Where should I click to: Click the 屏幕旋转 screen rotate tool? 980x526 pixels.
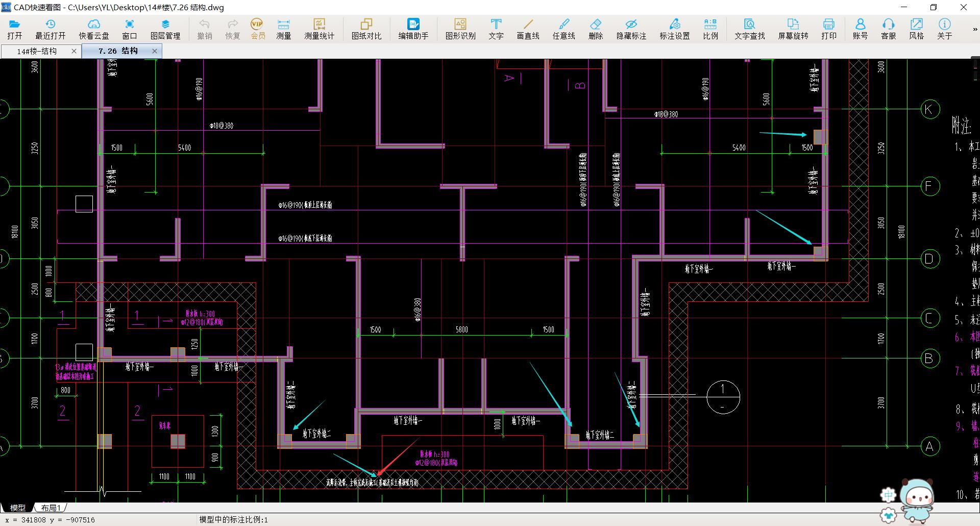[793, 29]
